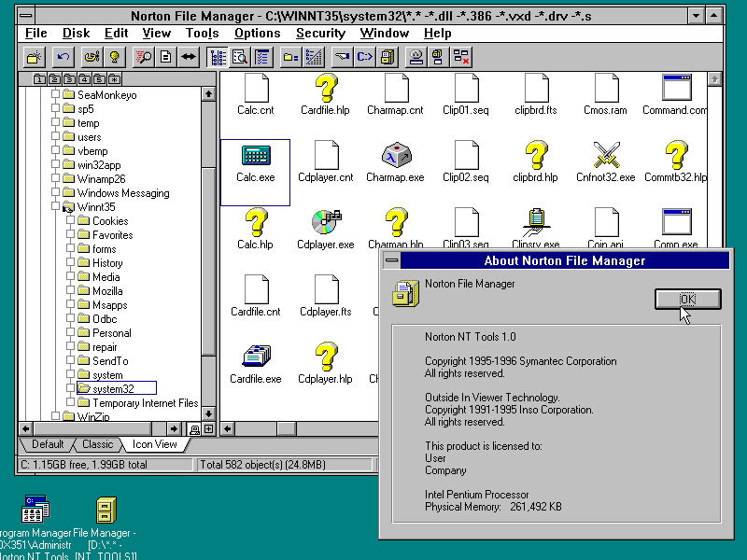Toggle the folder tree view toolbar icon
Image resolution: width=747 pixels, height=560 pixels.
(x=218, y=57)
